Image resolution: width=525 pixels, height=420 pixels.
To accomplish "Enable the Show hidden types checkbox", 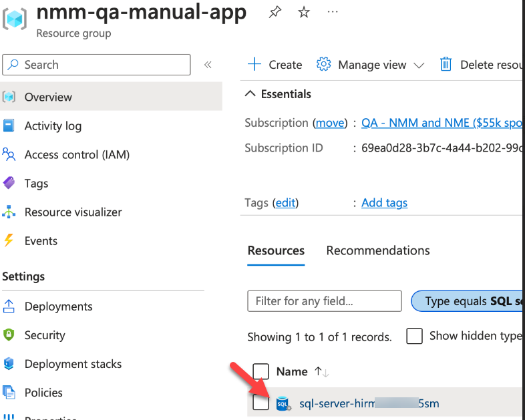I will (x=414, y=336).
